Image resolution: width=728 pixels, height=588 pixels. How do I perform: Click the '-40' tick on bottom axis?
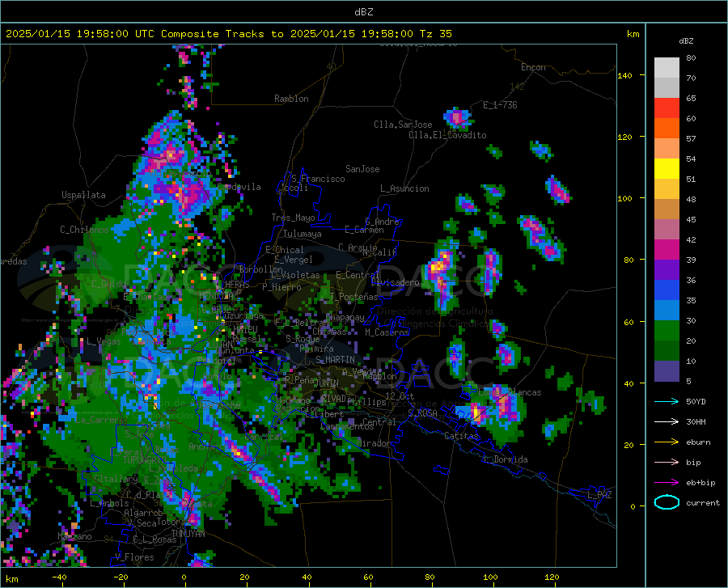coord(59,577)
